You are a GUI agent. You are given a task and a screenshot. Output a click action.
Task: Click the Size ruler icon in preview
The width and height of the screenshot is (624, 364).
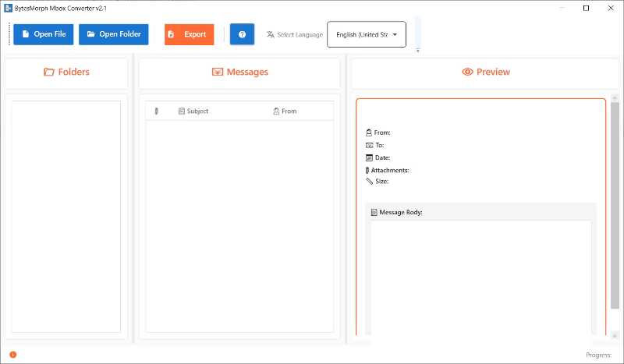[x=369, y=181]
